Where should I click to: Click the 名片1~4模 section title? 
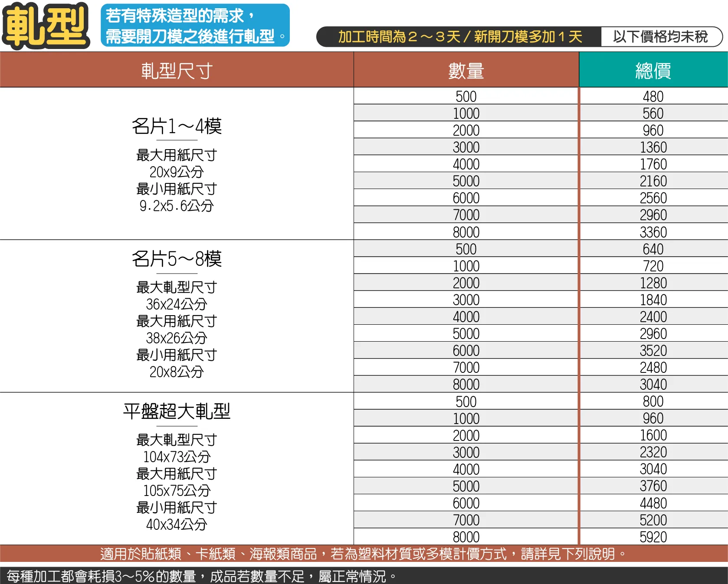(x=177, y=126)
